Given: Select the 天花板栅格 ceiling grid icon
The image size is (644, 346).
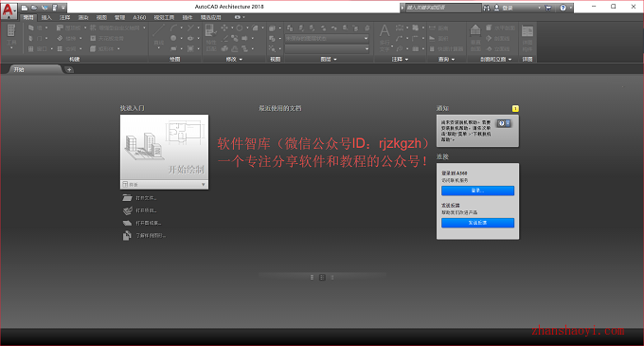Looking at the screenshot, I should coord(93,38).
